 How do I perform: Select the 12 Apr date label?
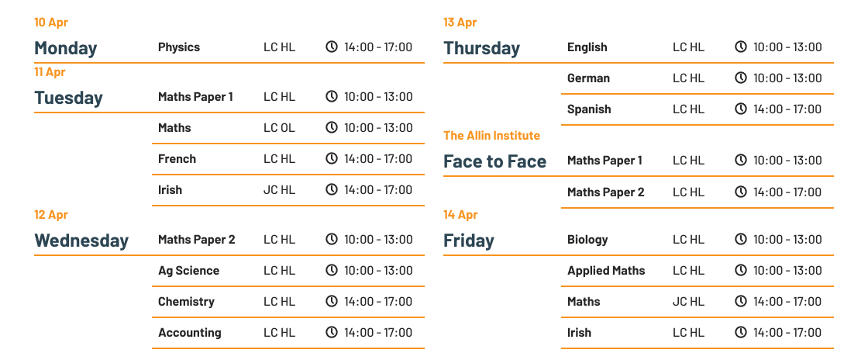(51, 215)
